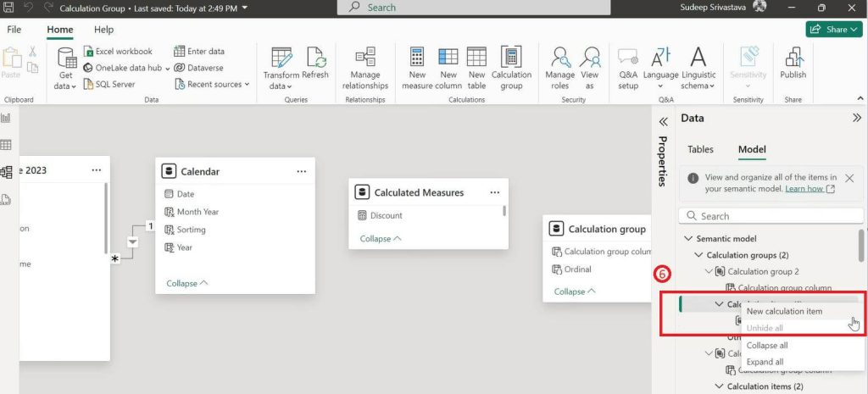This screenshot has height=394, width=868.
Task: Open the Help ribbon tab
Action: 103,30
